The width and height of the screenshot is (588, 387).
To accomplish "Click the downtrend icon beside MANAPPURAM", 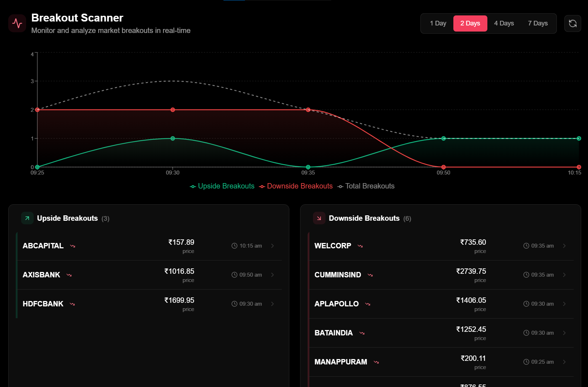I will point(376,362).
